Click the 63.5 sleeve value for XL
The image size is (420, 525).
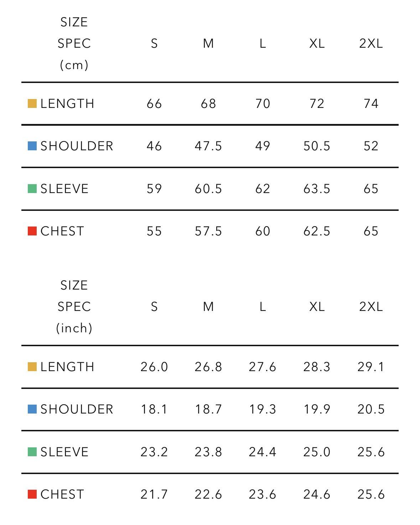[x=317, y=189]
